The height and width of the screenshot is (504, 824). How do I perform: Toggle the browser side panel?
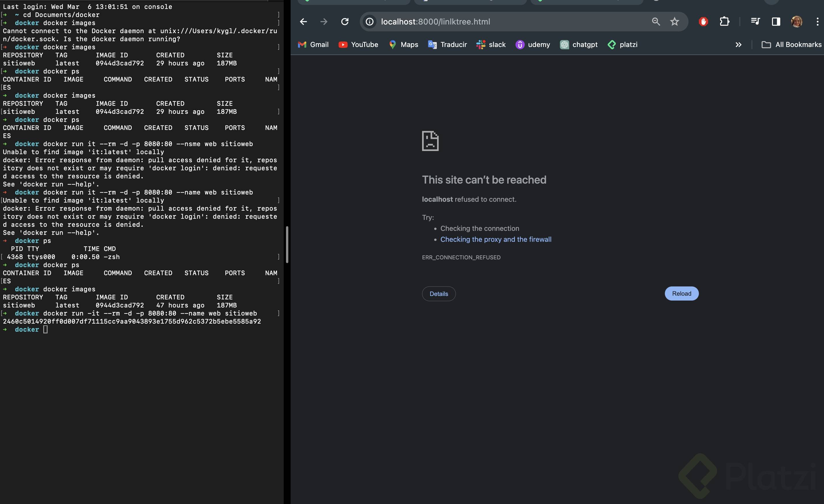pos(776,22)
